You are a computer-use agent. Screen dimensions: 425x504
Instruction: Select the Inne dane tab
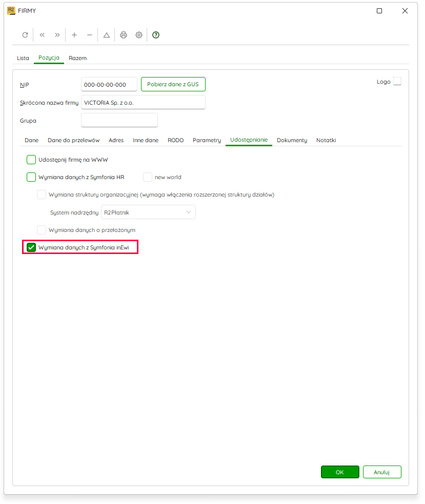point(146,140)
